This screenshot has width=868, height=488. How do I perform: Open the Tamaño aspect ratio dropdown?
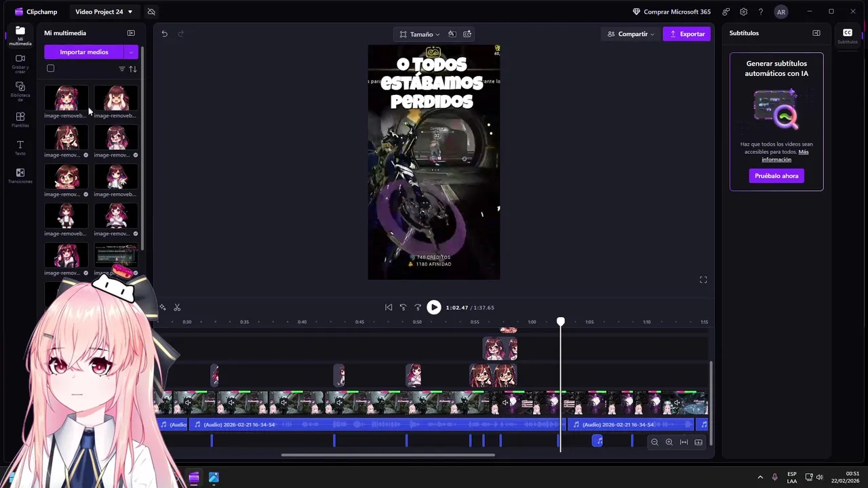tap(420, 34)
